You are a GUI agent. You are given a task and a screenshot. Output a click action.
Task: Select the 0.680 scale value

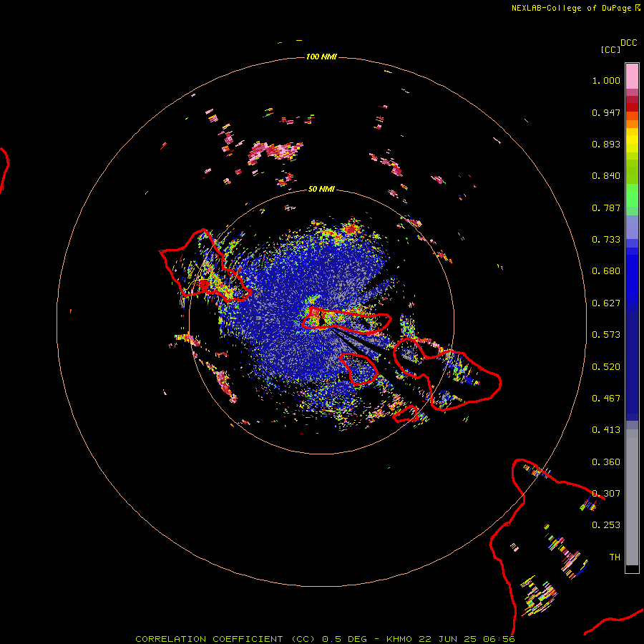[x=606, y=271]
